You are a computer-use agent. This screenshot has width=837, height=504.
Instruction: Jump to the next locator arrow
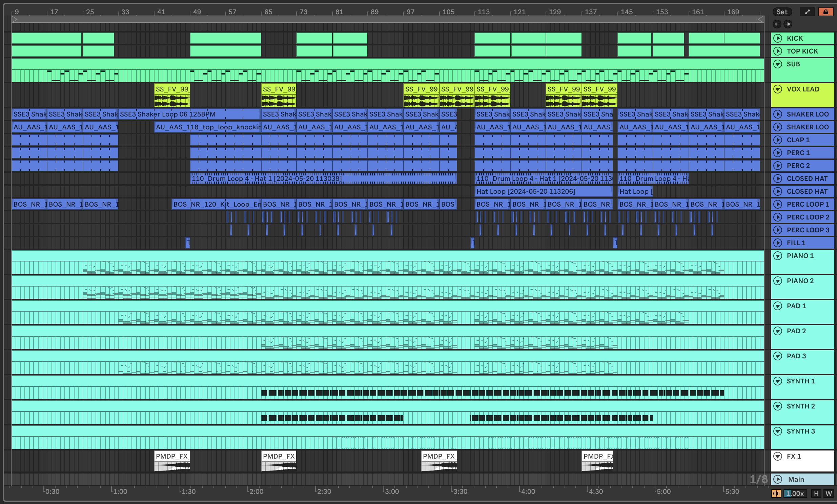click(788, 24)
